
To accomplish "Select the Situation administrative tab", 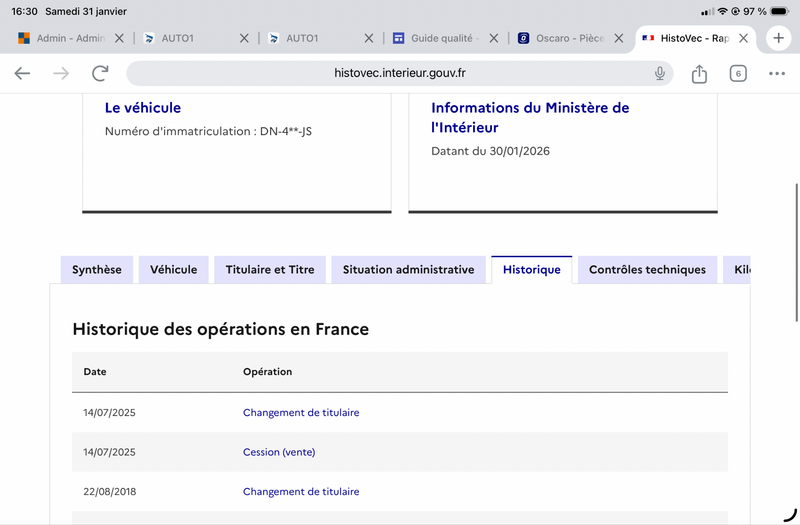I will tap(408, 270).
